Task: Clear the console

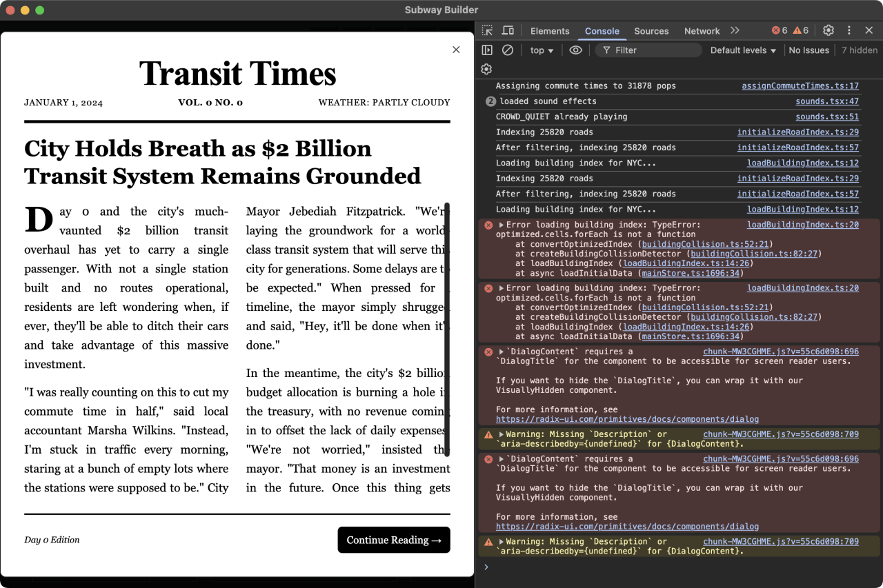Action: tap(508, 50)
